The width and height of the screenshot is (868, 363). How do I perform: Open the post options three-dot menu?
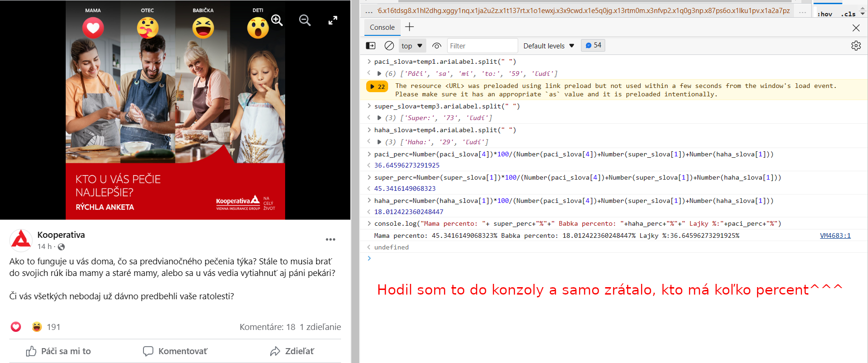(x=330, y=239)
